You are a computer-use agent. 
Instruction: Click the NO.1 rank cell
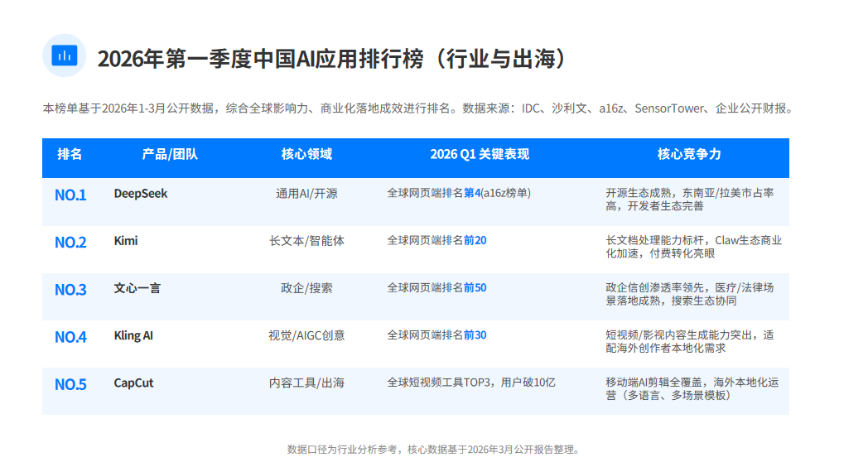(x=70, y=195)
